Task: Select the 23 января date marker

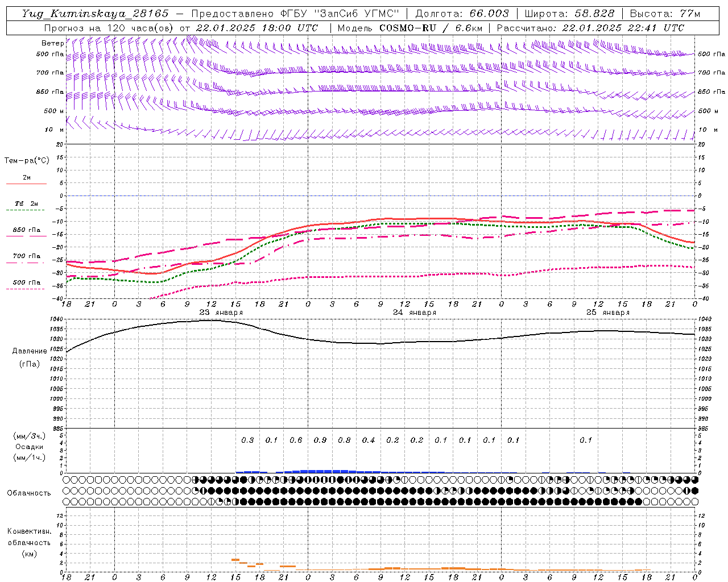Action: (x=221, y=313)
